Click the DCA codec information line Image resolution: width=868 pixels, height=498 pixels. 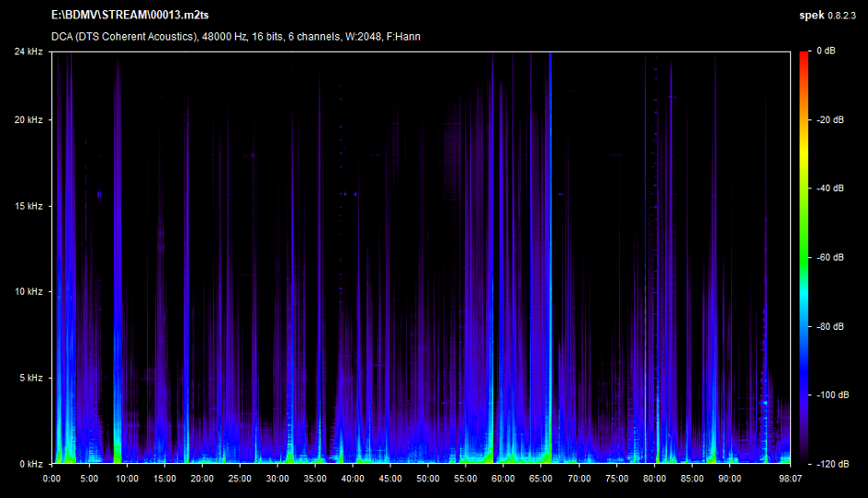tap(236, 37)
